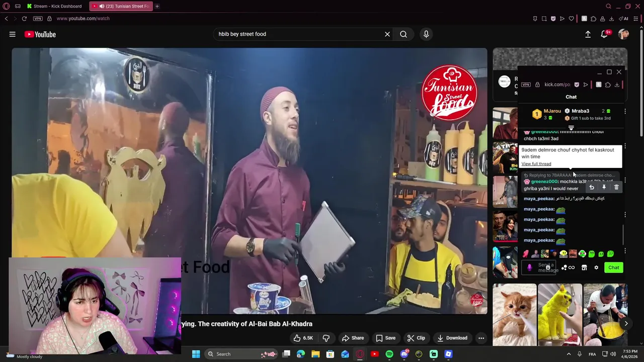The height and width of the screenshot is (362, 644).
Task: Open Opera extensions cube icon
Action: coord(593,19)
